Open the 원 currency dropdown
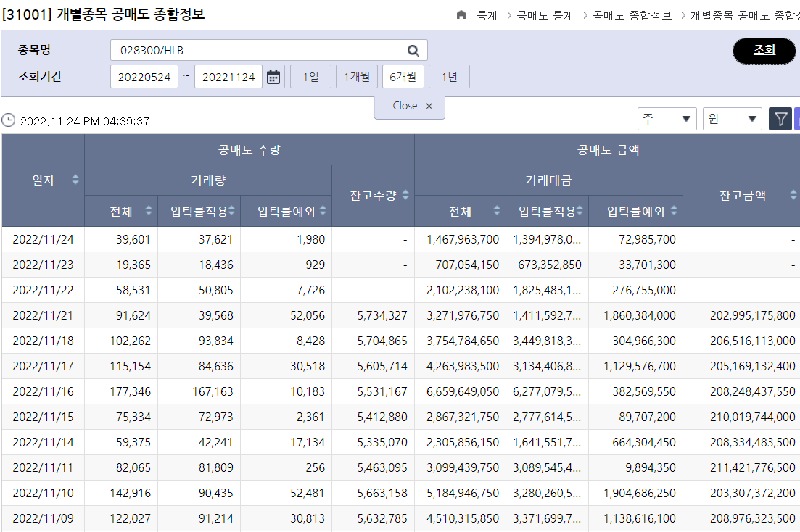The width and height of the screenshot is (800, 532). click(x=732, y=119)
